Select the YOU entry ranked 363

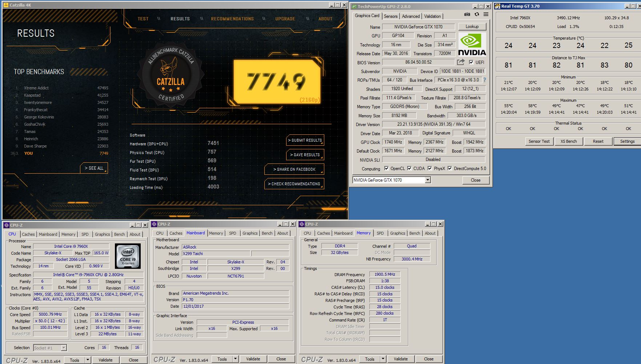tap(60, 153)
